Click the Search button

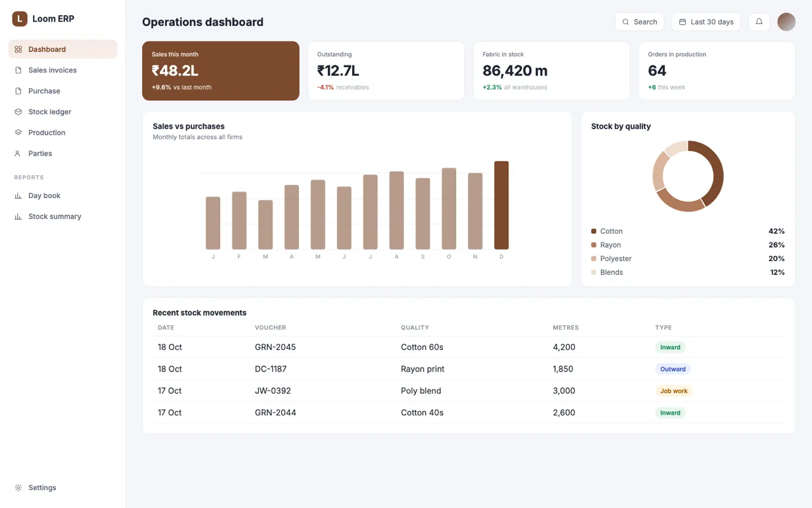639,22
